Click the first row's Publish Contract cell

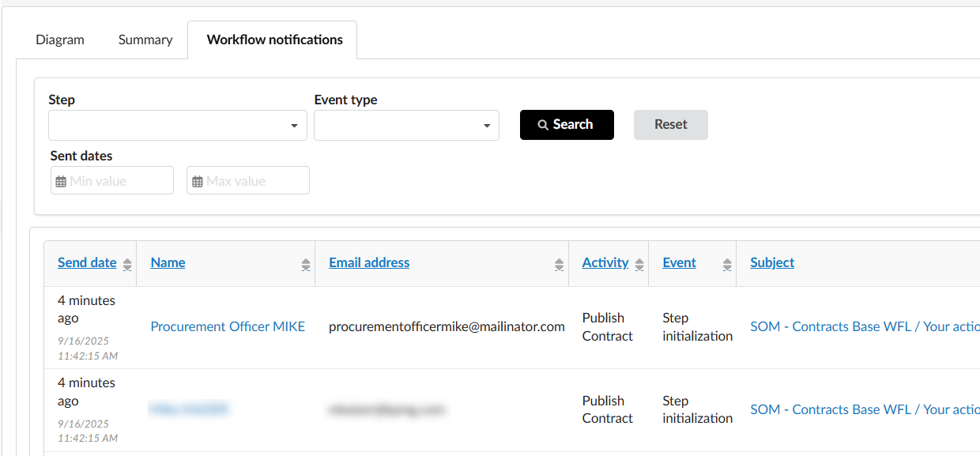[x=608, y=326]
